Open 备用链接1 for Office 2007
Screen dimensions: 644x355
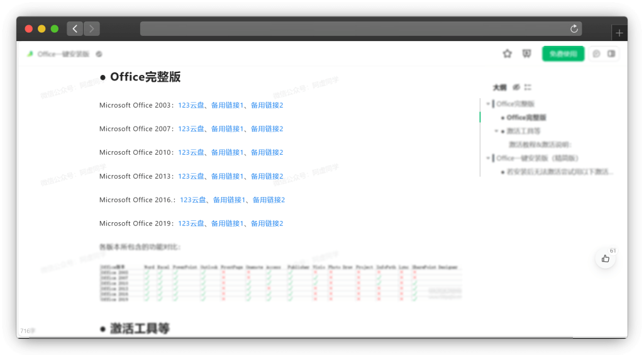pos(227,128)
